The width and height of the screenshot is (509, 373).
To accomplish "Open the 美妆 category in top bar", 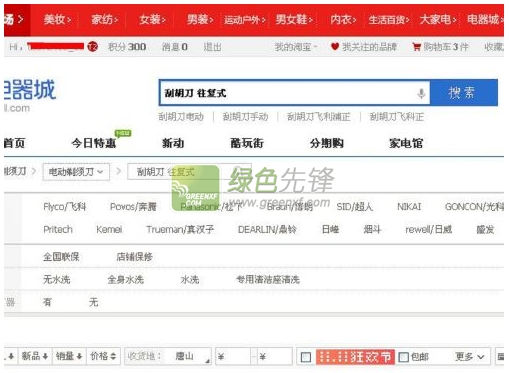I will (x=57, y=20).
